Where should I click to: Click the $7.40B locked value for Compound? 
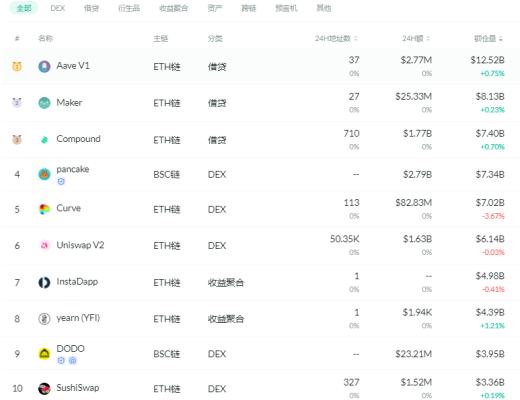[x=490, y=133]
